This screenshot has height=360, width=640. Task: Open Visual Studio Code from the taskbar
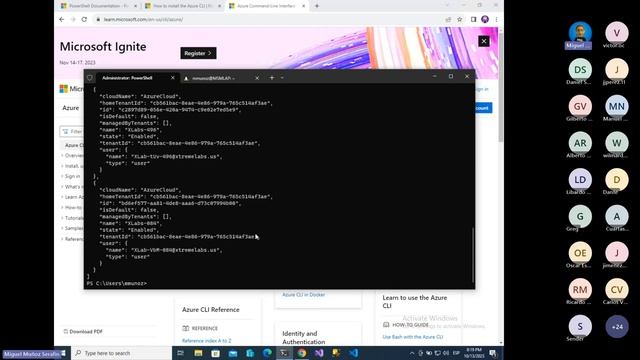pyautogui.click(x=353, y=353)
